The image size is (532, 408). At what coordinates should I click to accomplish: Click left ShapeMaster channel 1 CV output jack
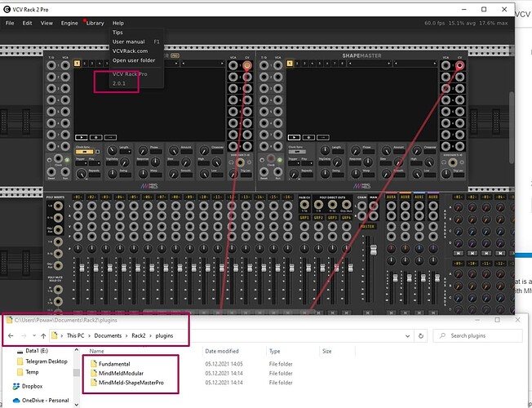(x=247, y=65)
